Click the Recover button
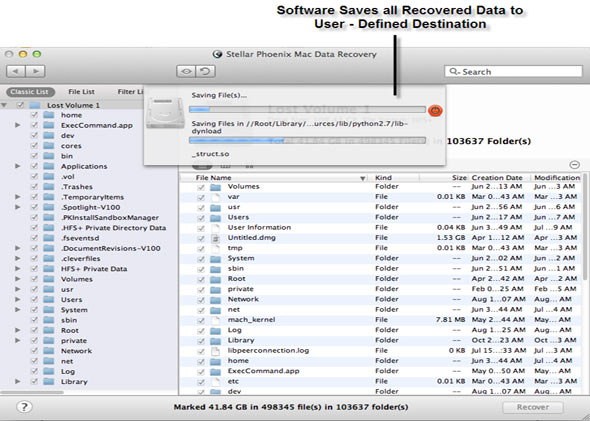This screenshot has height=421, width=590. point(533,407)
